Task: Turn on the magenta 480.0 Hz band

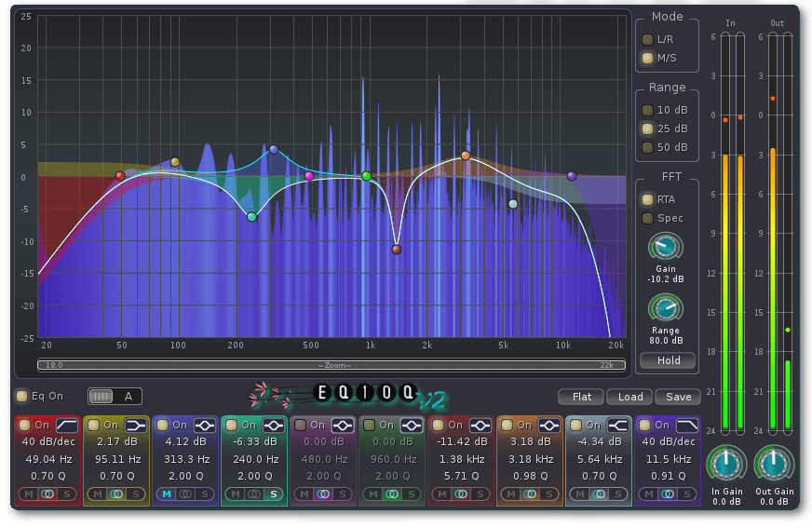Action: (x=300, y=425)
